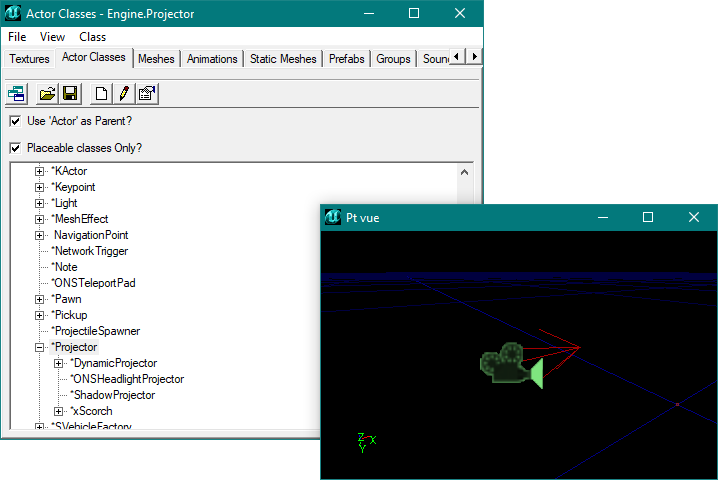Select *NetworkTrigger in the class tree
This screenshot has height=480, width=718.
click(x=90, y=251)
